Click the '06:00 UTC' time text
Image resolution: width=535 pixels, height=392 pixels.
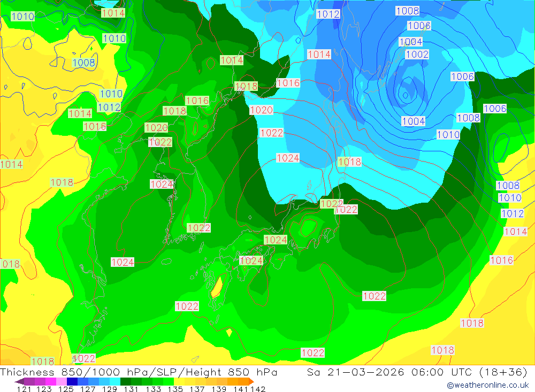442,372
